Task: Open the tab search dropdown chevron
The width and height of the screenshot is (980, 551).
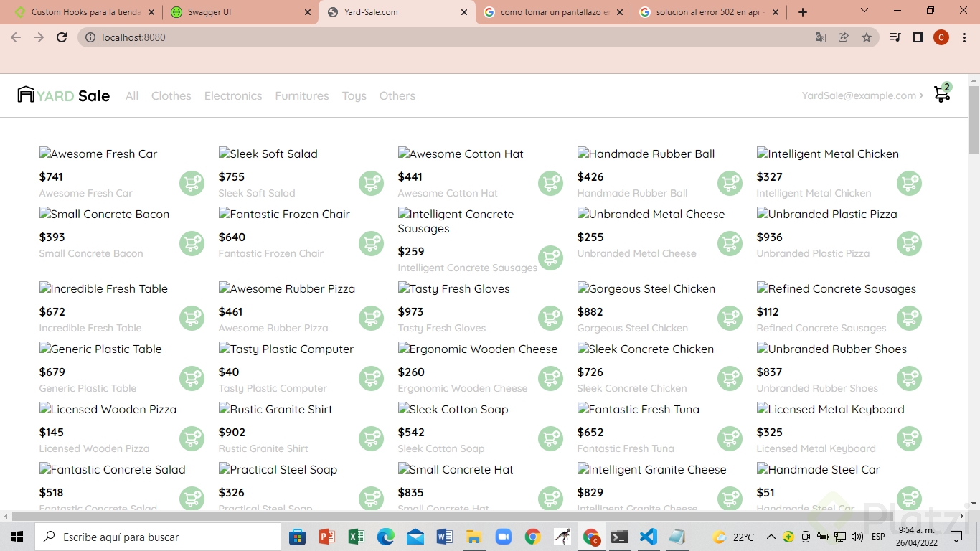Action: coord(864,11)
